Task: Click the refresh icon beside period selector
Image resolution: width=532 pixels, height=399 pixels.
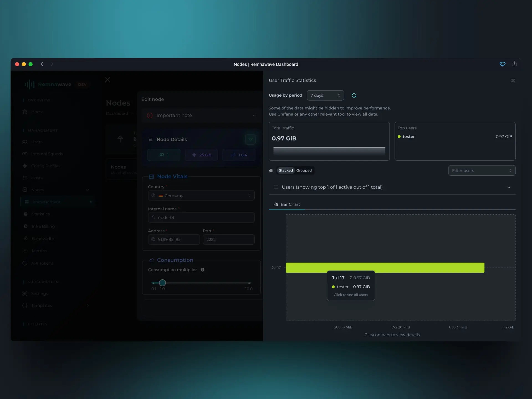Action: coord(354,95)
